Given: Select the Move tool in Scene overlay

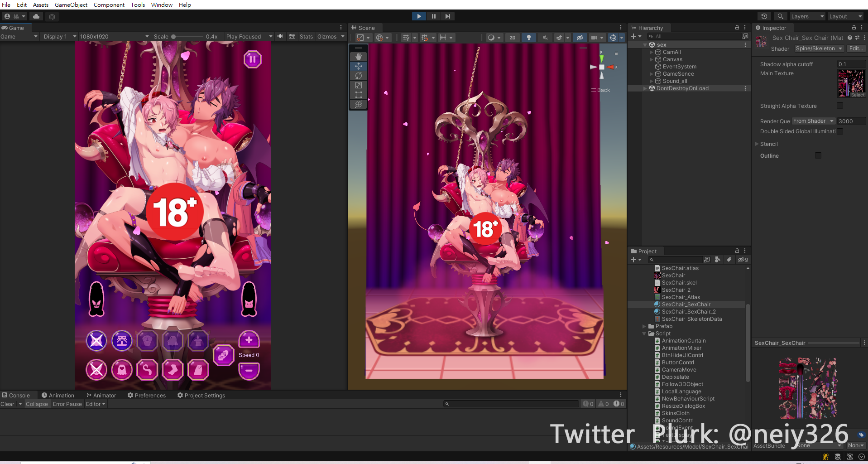Looking at the screenshot, I should (359, 66).
